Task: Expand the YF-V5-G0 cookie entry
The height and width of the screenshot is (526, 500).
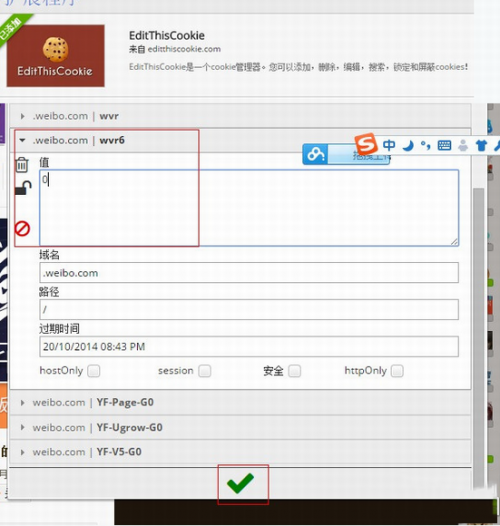Action: (240, 452)
